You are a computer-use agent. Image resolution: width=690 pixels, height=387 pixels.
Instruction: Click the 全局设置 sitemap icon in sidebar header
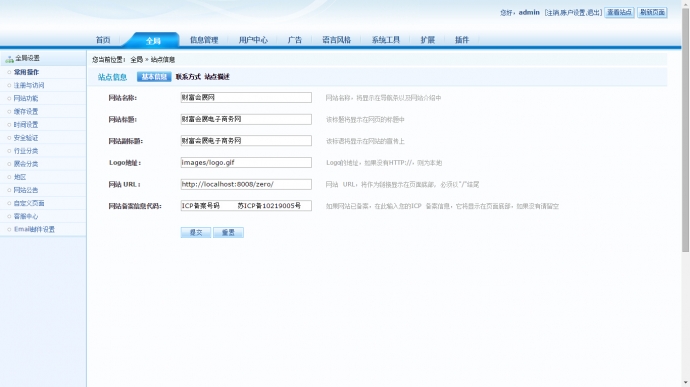(x=9, y=59)
